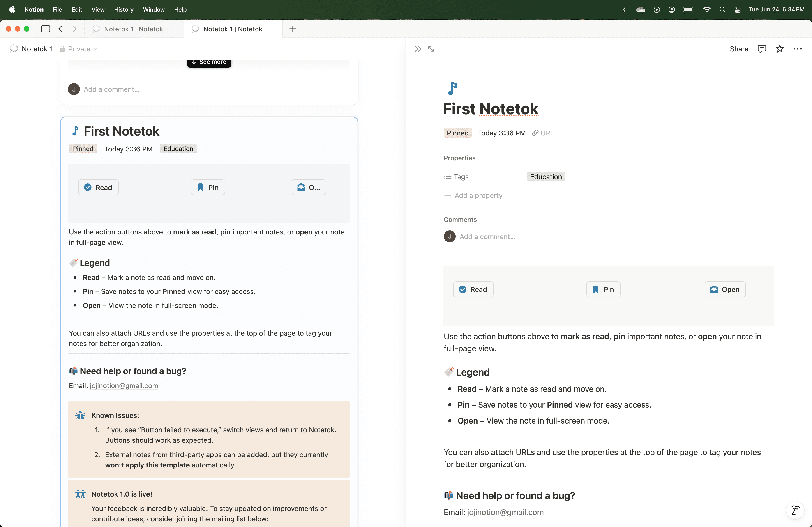812x527 pixels.
Task: Open the First Notetok title in left card
Action: click(x=121, y=131)
